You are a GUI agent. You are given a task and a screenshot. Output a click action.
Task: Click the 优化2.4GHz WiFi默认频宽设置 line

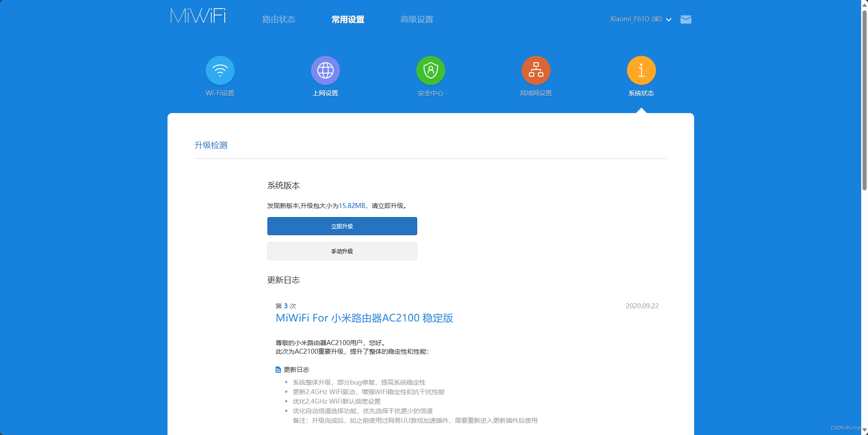click(x=337, y=401)
